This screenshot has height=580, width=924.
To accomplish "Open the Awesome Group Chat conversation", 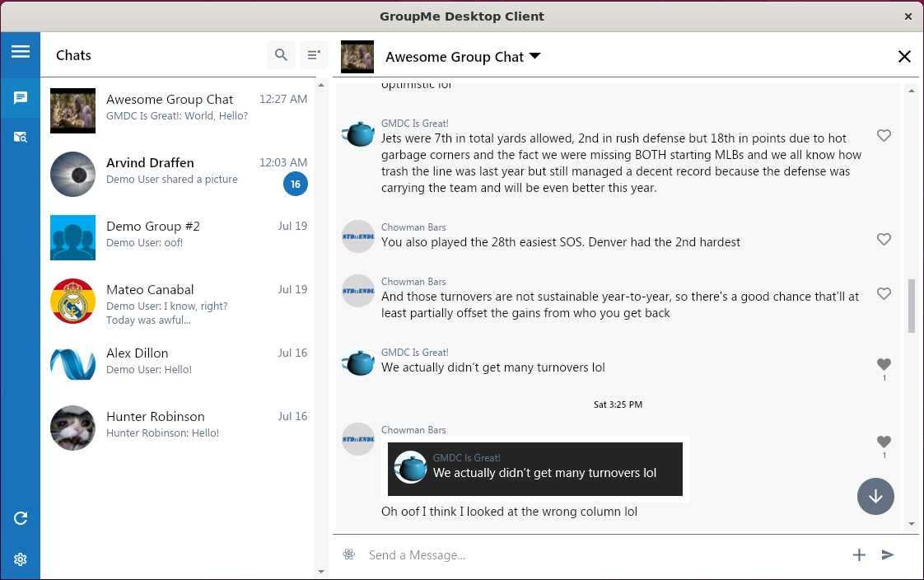I will coord(179,110).
